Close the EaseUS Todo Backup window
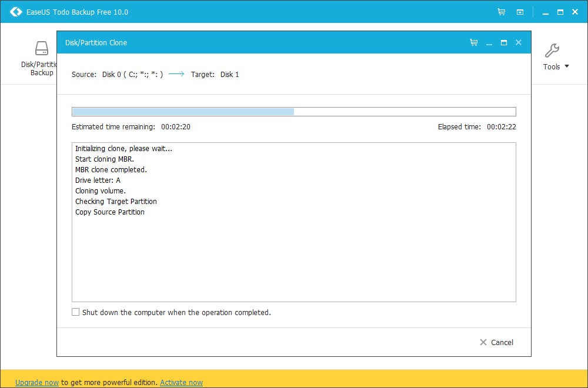 [575, 12]
